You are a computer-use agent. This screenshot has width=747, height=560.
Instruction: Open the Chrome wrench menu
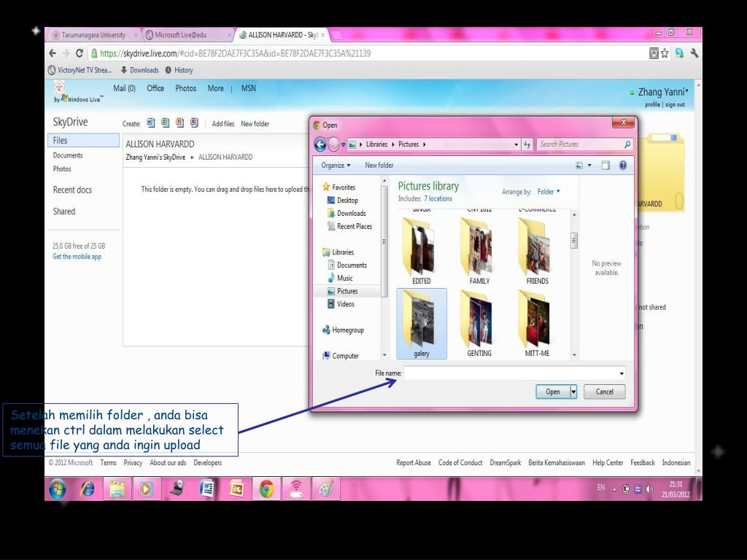(x=694, y=53)
